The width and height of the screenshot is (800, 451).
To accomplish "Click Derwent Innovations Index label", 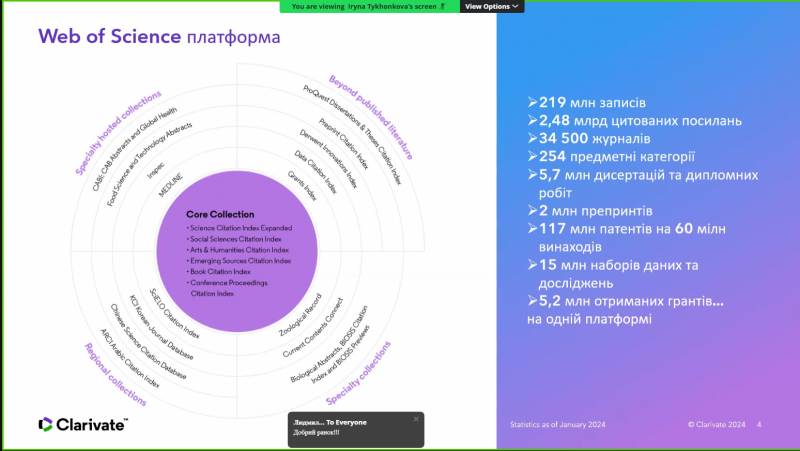I will click(x=328, y=159).
